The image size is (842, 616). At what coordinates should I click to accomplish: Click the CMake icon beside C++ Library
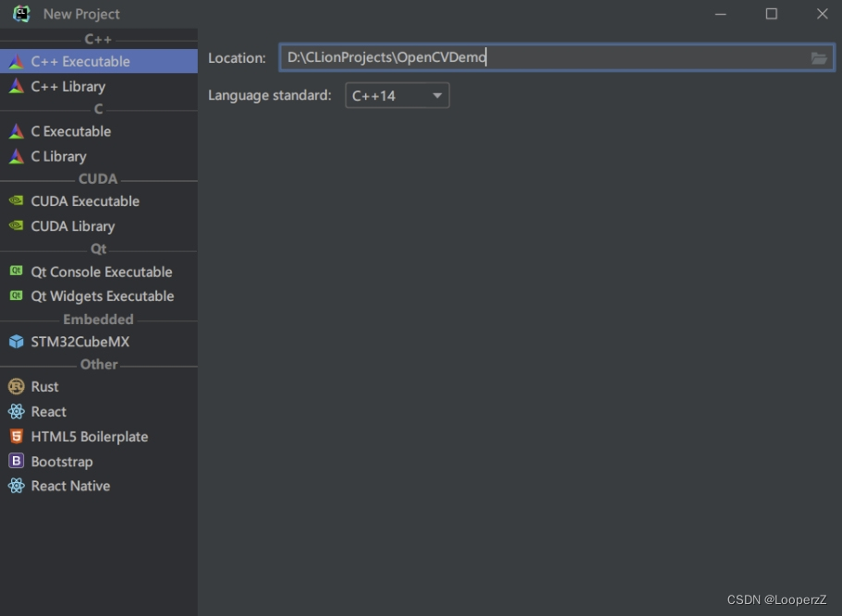pos(16,86)
